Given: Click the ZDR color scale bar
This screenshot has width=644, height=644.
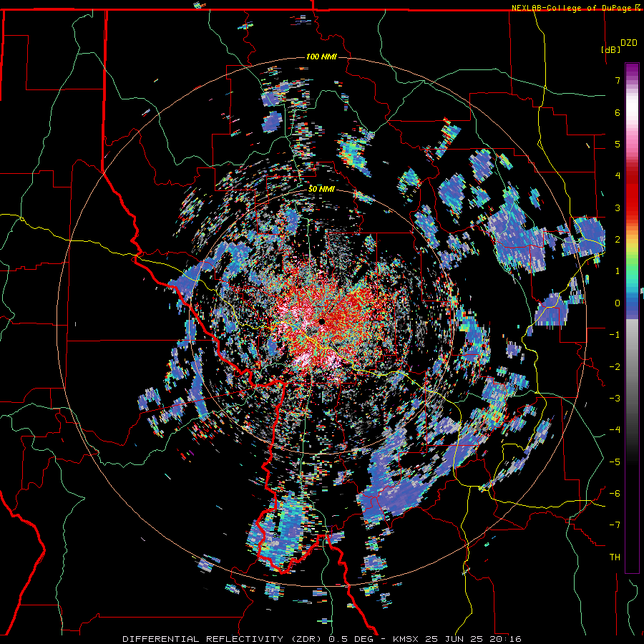Looking at the screenshot, I should (x=632, y=318).
